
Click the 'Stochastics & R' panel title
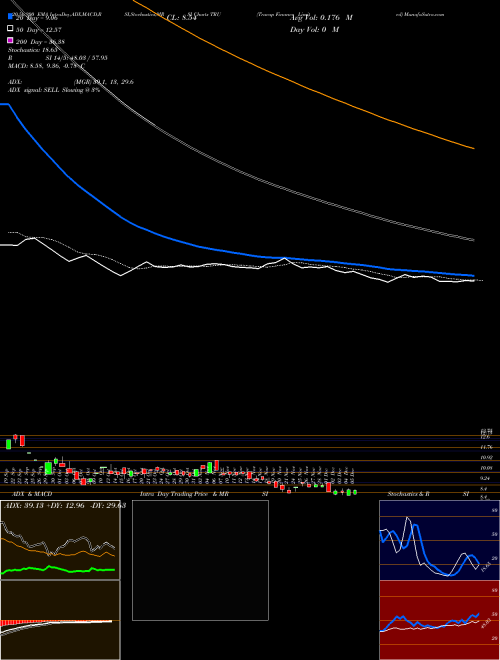(409, 494)
